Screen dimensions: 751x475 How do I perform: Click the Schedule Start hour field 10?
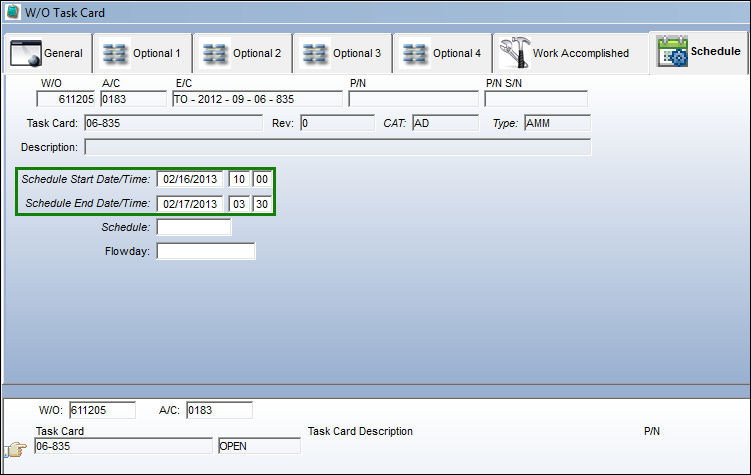[239, 180]
